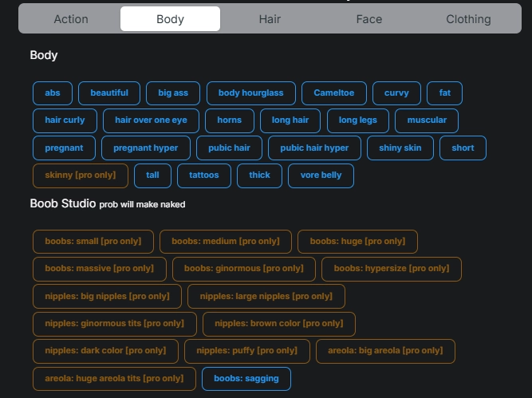Screen dimensions: 532x398
Task: Select the shiny skin tag
Action: click(x=400, y=148)
